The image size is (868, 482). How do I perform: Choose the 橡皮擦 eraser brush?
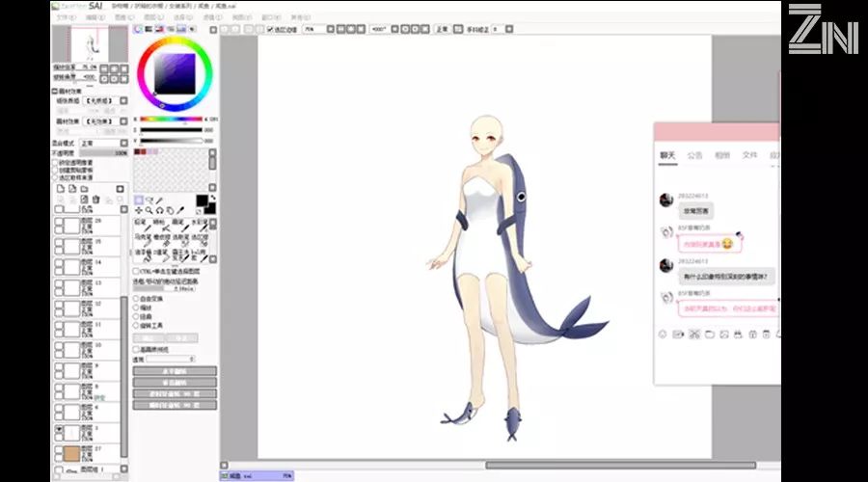click(160, 240)
